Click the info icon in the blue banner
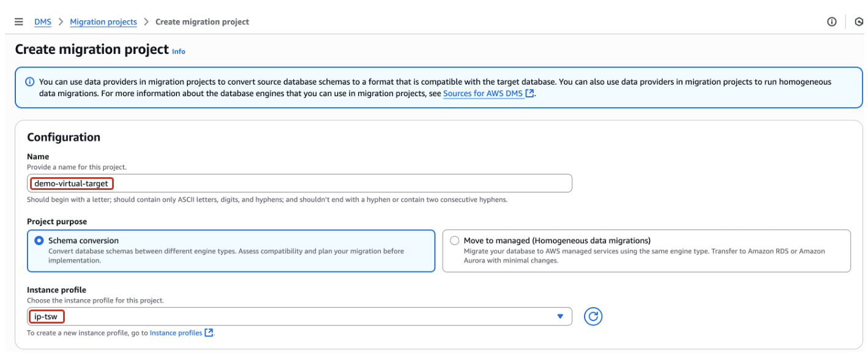The image size is (868, 353). pos(29,82)
